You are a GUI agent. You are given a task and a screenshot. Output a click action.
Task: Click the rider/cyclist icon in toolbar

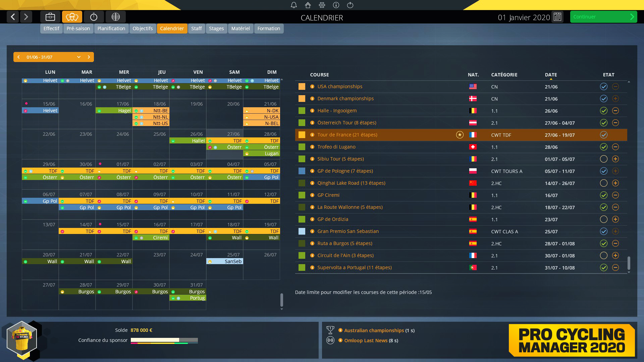click(72, 17)
